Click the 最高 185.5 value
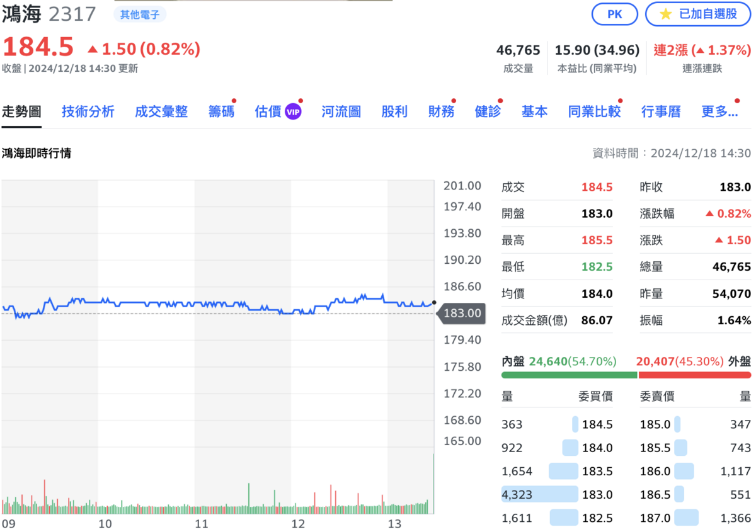Viewport: 756px width, 532px height. click(597, 240)
